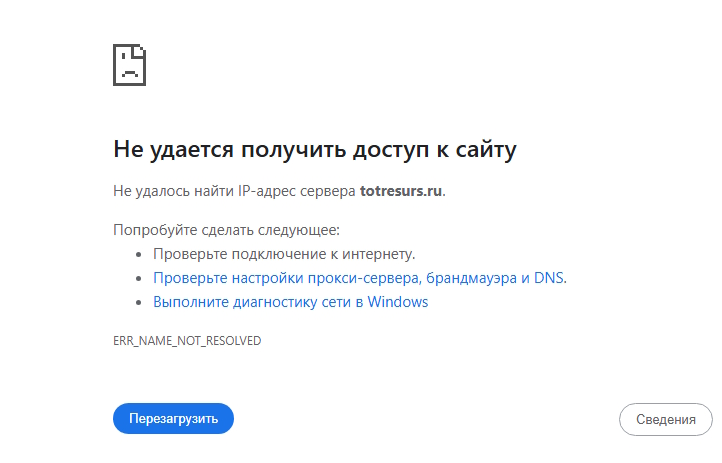Viewport: 722px width, 463px height.
Task: Click the bullet before the proxy settings link
Action: (x=139, y=278)
